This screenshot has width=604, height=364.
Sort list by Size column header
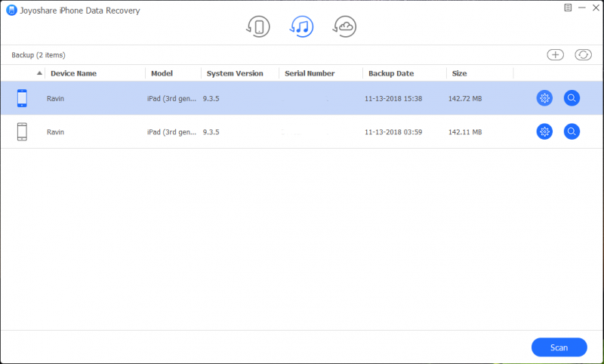[459, 73]
